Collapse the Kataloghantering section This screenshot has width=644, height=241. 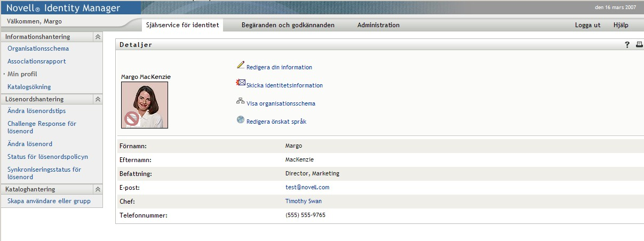98,189
